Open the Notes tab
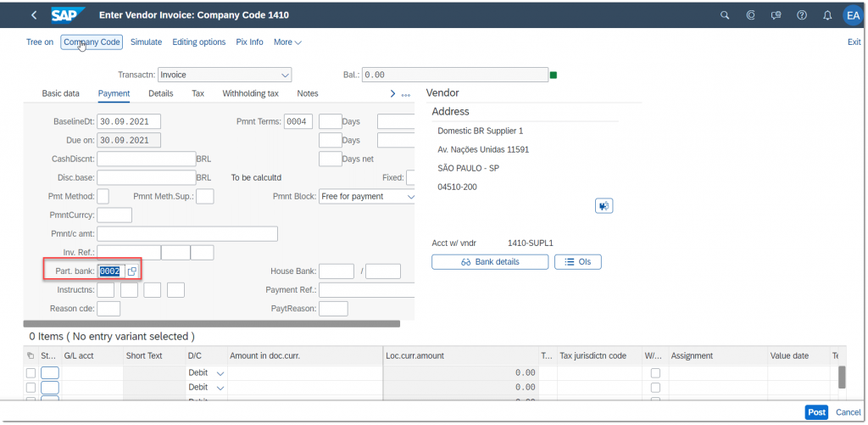This screenshot has width=868, height=425. coord(308,93)
